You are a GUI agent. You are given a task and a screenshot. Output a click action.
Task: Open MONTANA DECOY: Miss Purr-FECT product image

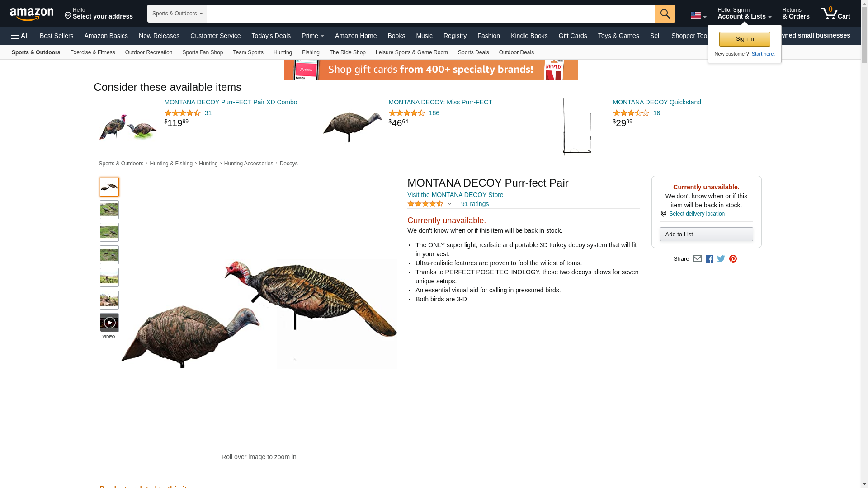tap(353, 127)
